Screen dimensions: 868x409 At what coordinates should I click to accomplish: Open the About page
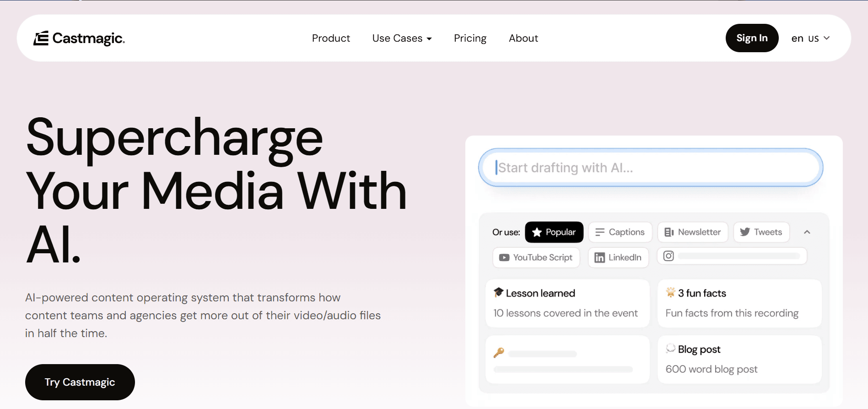(523, 38)
